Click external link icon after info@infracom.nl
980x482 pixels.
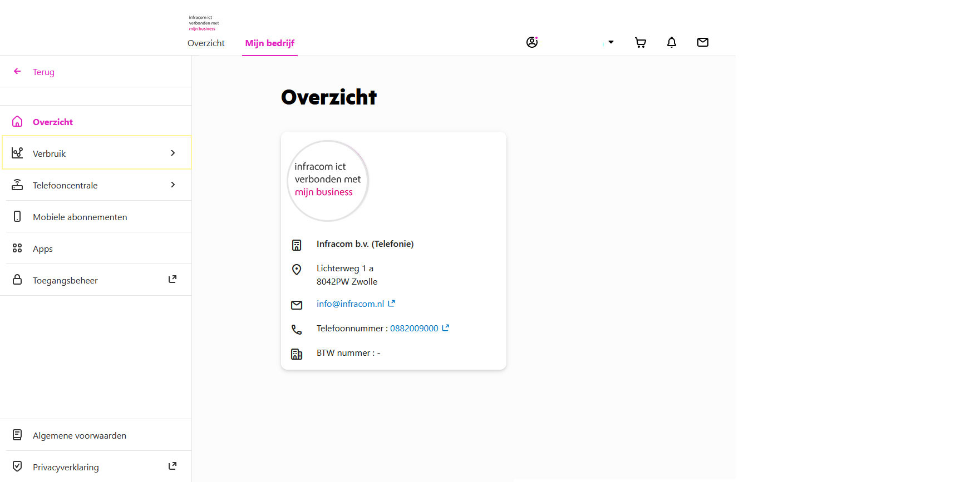391,303
